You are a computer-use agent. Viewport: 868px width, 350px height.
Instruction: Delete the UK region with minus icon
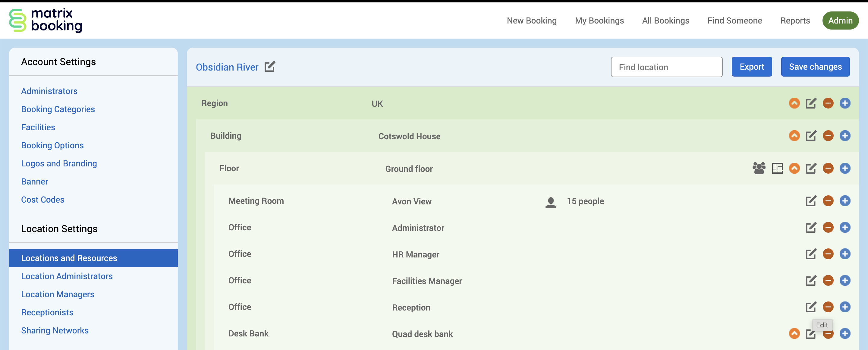(828, 103)
